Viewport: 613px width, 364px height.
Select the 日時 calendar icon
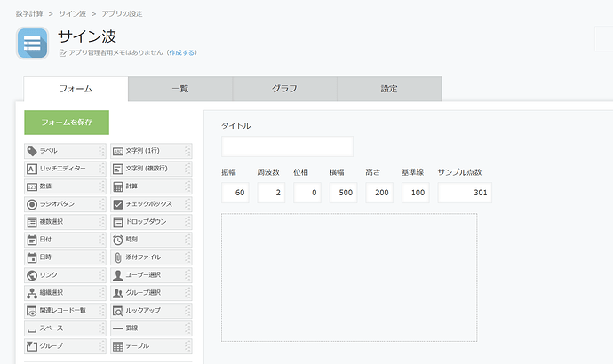point(32,257)
